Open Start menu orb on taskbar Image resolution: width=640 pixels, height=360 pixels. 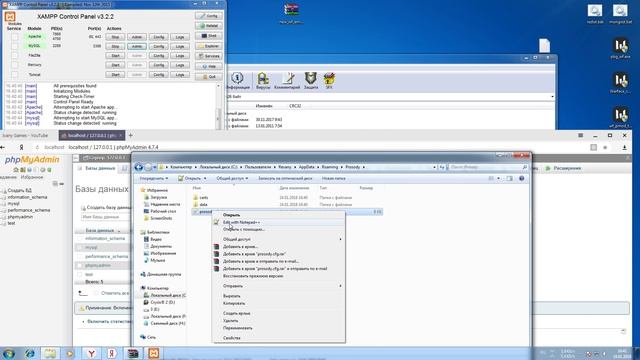click(9, 353)
